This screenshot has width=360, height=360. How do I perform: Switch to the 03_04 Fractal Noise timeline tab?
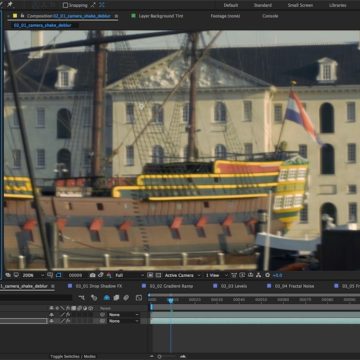pos(294,286)
